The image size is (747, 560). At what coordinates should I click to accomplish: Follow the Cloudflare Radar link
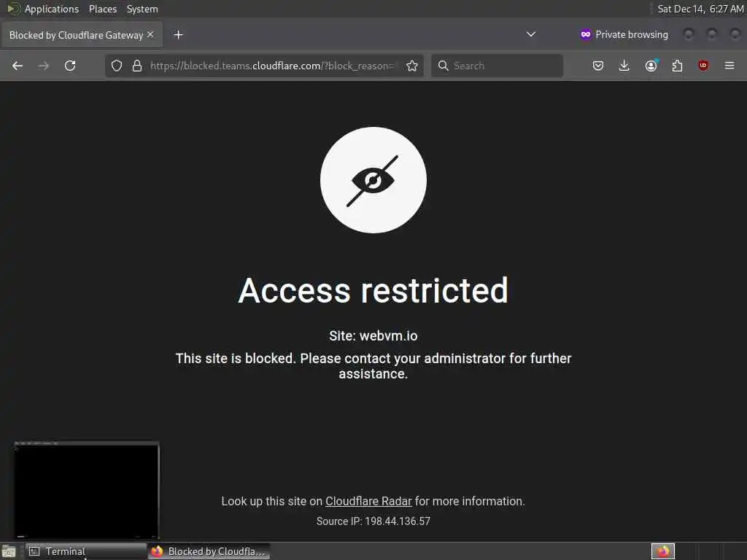368,502
